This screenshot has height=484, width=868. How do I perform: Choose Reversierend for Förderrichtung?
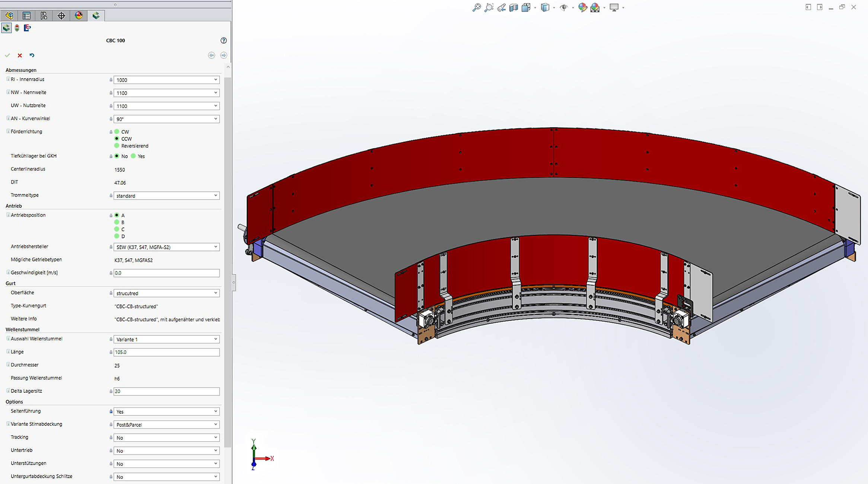click(x=117, y=146)
